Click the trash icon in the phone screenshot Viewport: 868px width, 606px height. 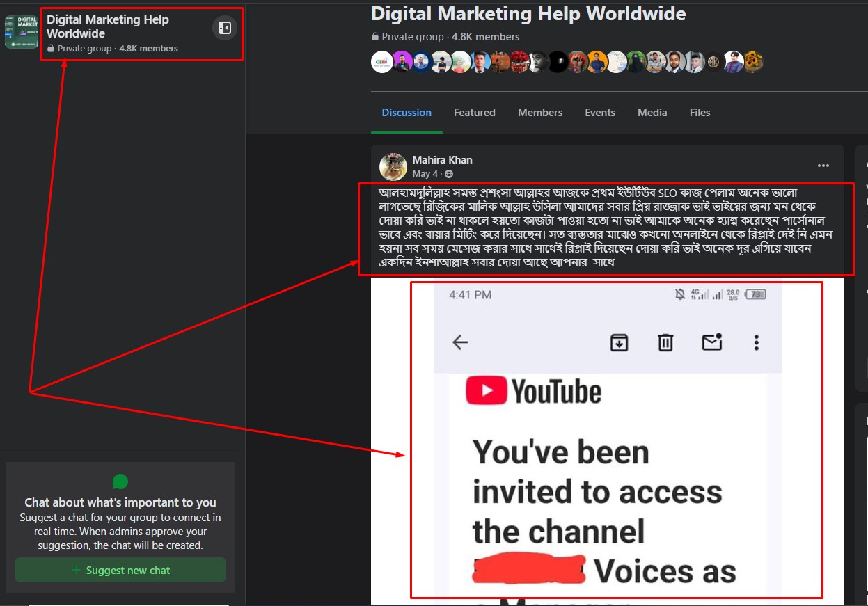[x=665, y=342]
